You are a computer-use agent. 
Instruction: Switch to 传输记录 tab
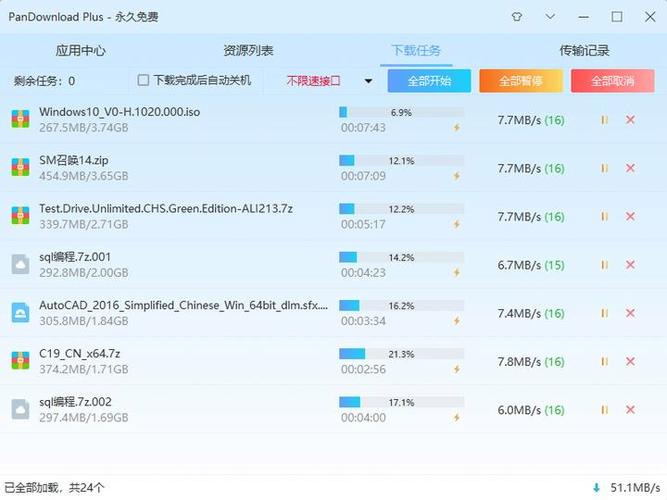click(x=584, y=51)
